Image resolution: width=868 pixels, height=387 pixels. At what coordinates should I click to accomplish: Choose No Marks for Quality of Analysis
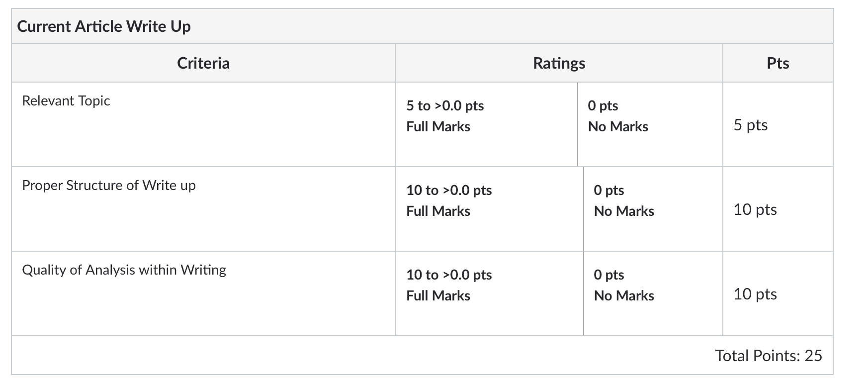click(x=624, y=296)
